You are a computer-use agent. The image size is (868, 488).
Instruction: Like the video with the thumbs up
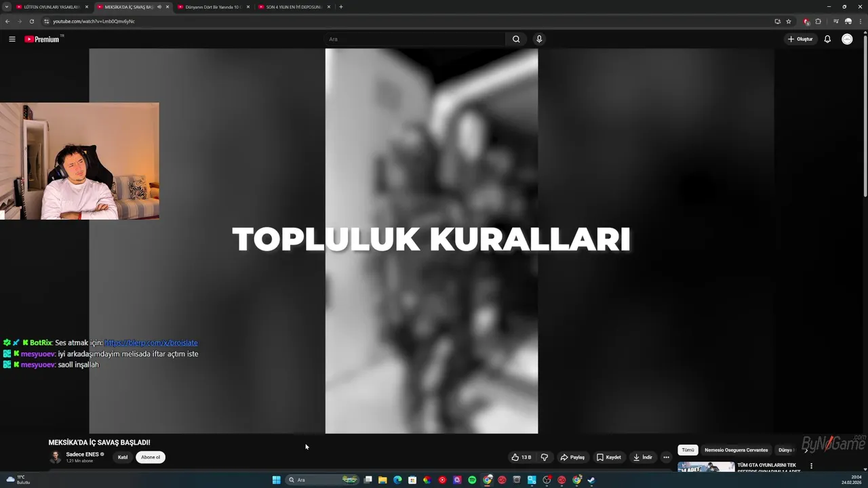tap(521, 457)
